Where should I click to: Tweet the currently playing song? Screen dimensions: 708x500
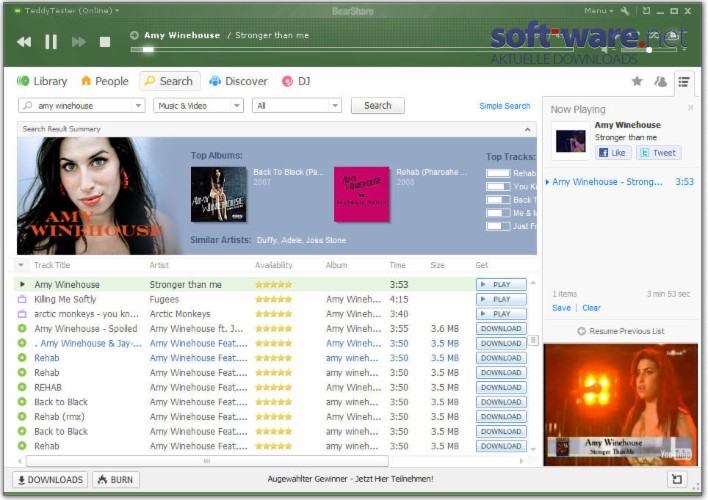click(658, 153)
